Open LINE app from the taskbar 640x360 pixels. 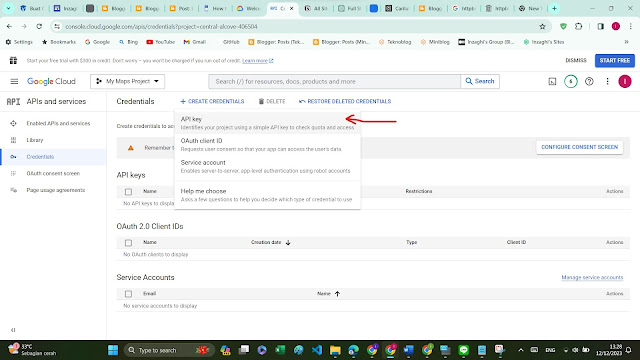[x=463, y=350]
